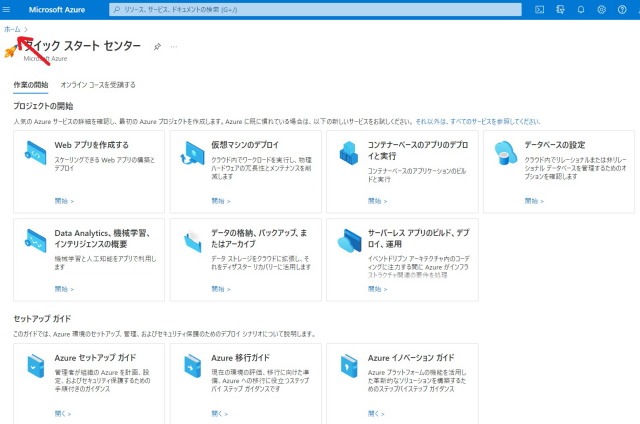Select the データベースの設定 title
Viewport: 640px width, 424px height.
[555, 145]
